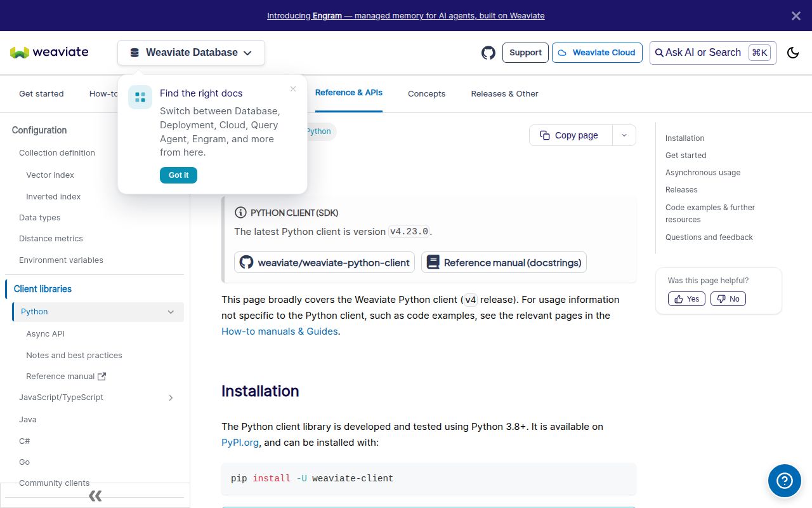The image size is (812, 508).
Task: Jump to Code examples & further resources
Action: coord(710,213)
